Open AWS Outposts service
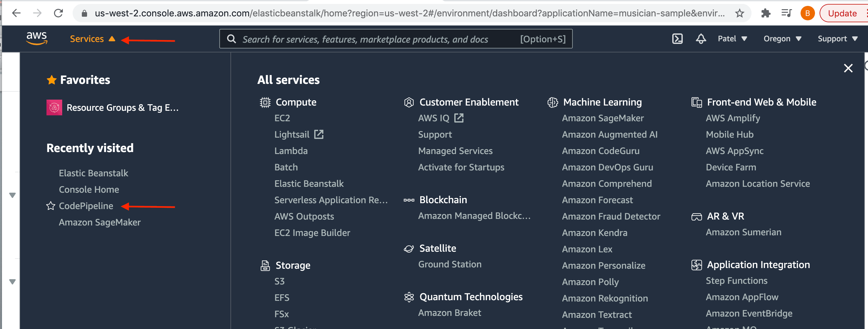 pyautogui.click(x=304, y=216)
